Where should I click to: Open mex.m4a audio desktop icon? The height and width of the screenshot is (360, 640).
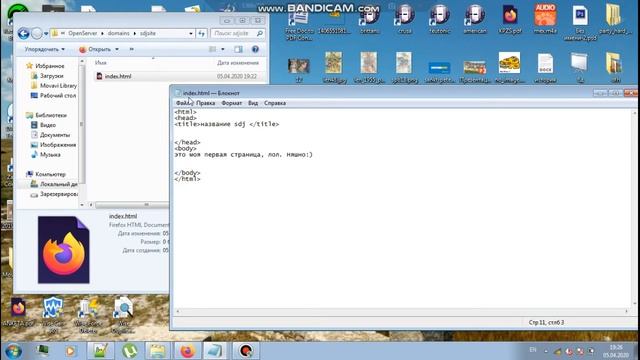[545, 20]
